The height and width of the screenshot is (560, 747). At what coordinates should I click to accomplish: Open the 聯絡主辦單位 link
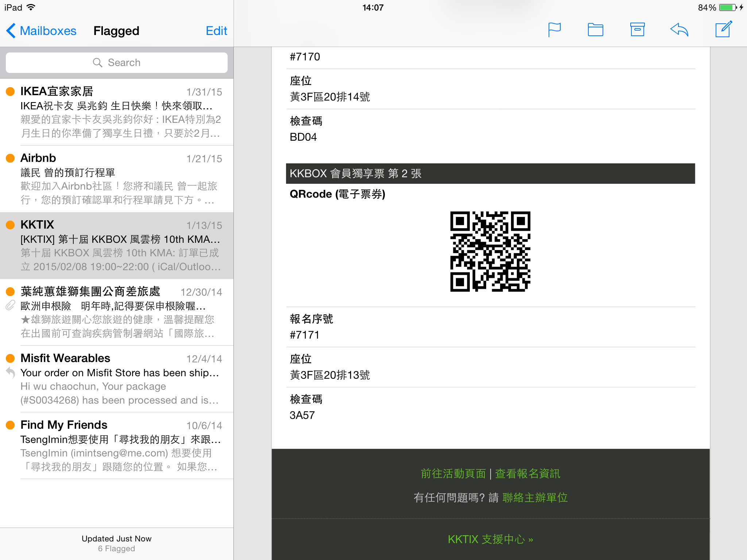[x=535, y=498]
